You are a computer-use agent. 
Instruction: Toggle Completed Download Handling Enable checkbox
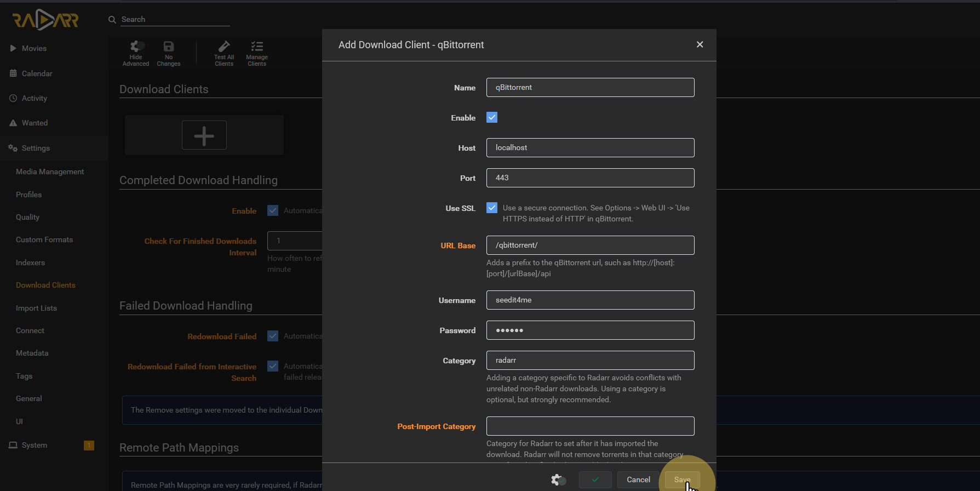pyautogui.click(x=273, y=210)
